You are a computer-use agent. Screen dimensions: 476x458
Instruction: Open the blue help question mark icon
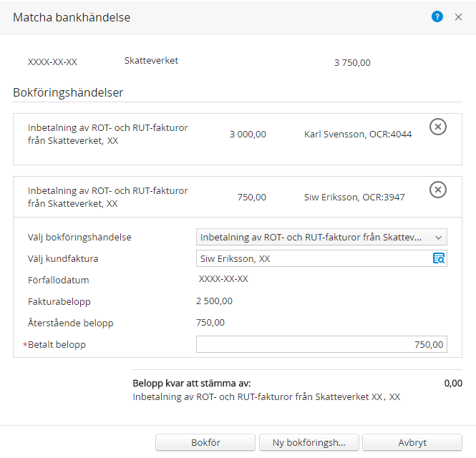(x=437, y=16)
